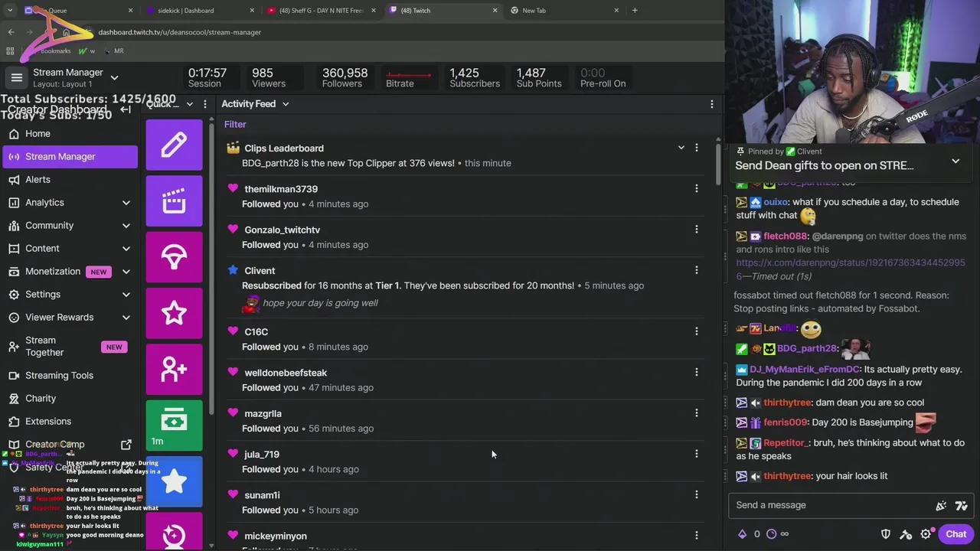
Task: Open Extensions in sidebar
Action: pos(70,421)
